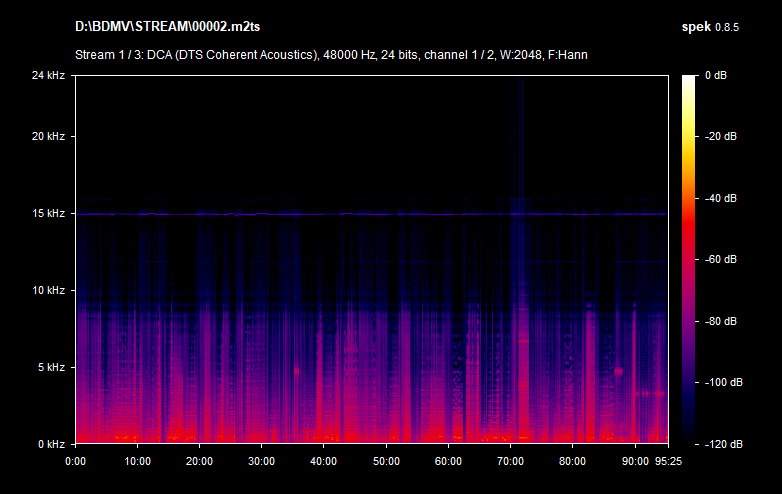Screen dimensions: 782x494
Task: Select the -60 dB scale label
Action: pos(720,260)
